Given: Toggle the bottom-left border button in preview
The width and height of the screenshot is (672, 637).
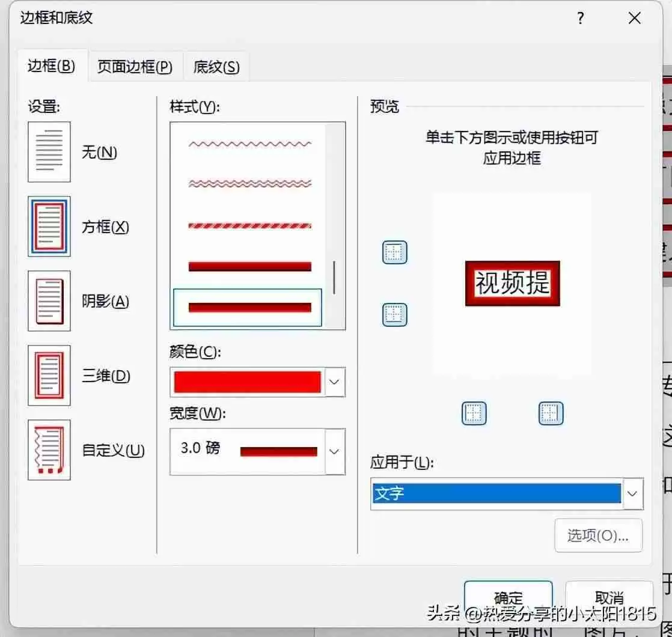Looking at the screenshot, I should point(474,413).
